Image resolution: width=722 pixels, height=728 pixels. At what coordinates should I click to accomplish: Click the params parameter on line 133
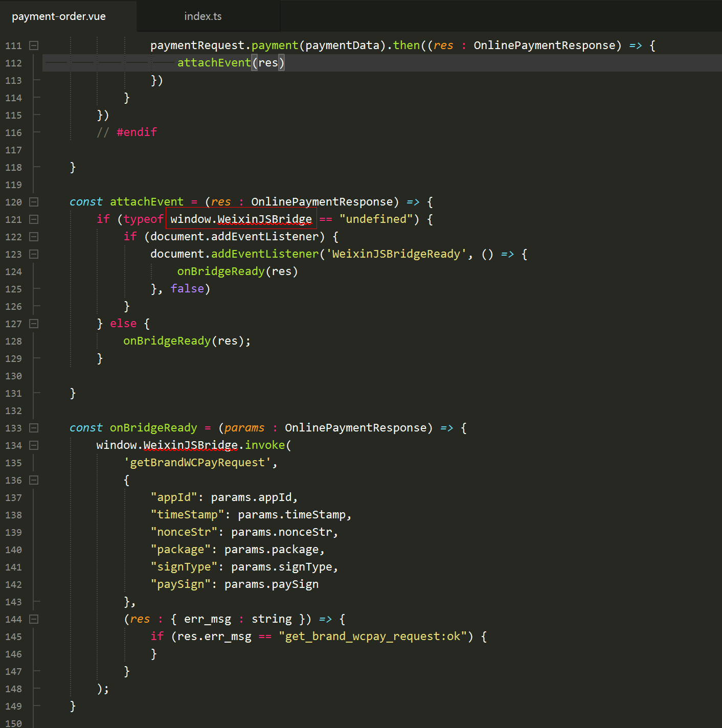coord(244,428)
